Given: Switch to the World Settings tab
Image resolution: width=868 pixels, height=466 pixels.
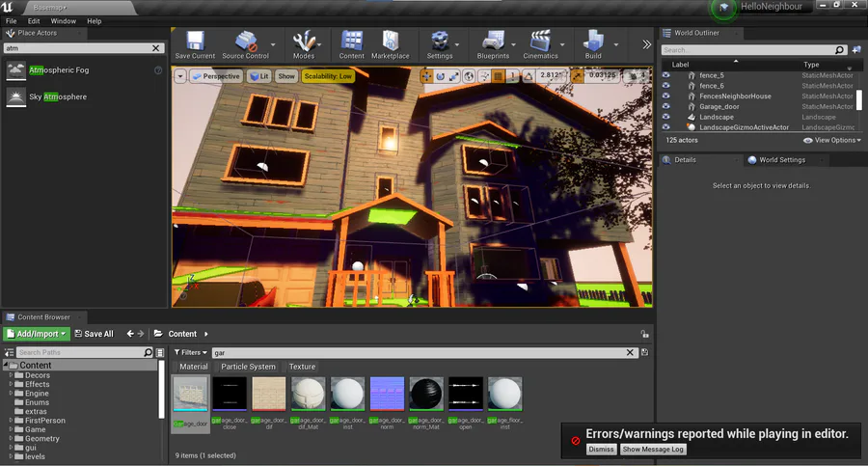Looking at the screenshot, I should pyautogui.click(x=781, y=159).
